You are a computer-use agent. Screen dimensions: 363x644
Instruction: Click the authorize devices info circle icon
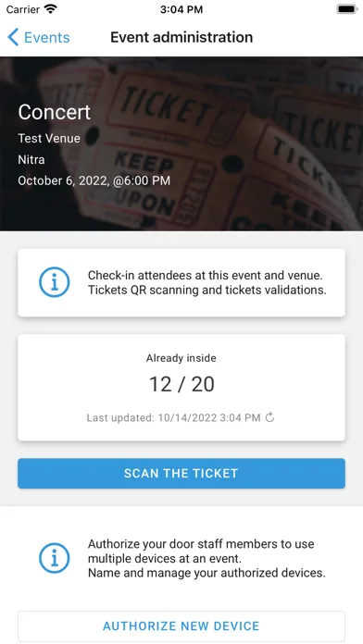pyautogui.click(x=55, y=558)
